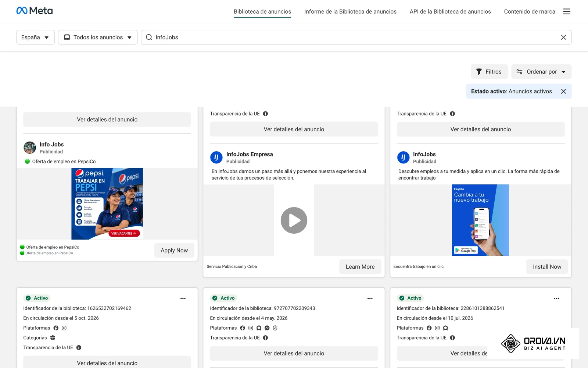
Task: Play the InfoJobs Empresa video ad
Action: (x=294, y=220)
